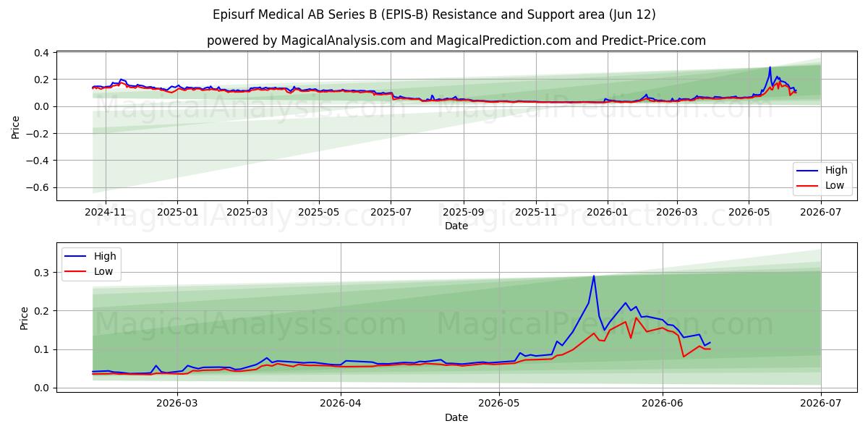Click 'High' in the upper chart legend
The width and height of the screenshot is (868, 434).
coord(836,171)
